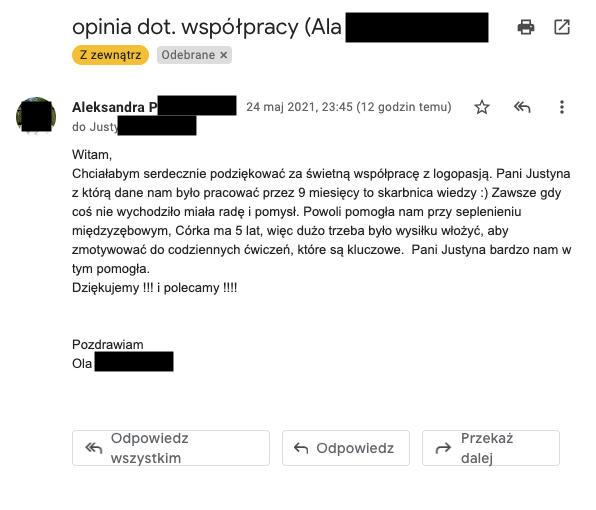Click the sender name Aleksandra P
This screenshot has height=510, width=596.
click(114, 107)
